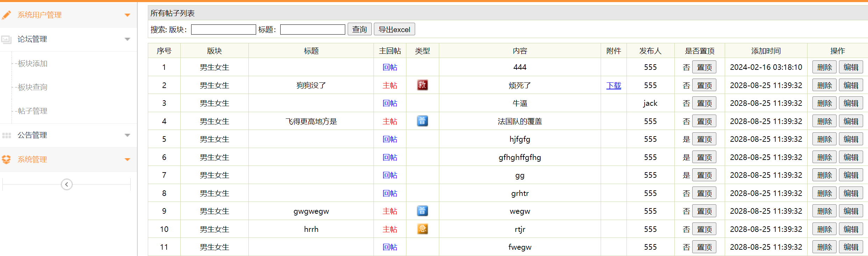Focus the 标题 search input field

click(x=312, y=29)
